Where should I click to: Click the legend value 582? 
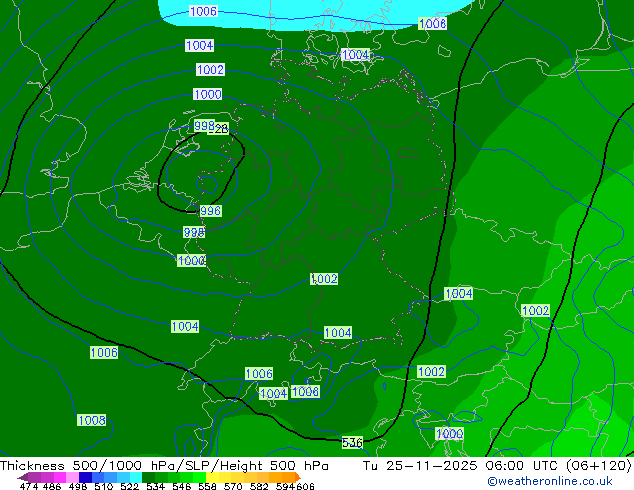pyautogui.click(x=259, y=486)
